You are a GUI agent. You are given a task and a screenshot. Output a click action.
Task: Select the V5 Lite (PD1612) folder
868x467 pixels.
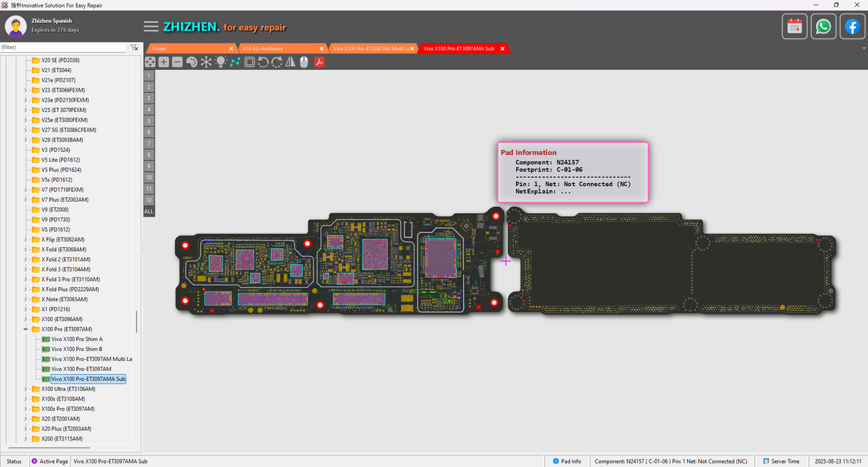(x=61, y=160)
